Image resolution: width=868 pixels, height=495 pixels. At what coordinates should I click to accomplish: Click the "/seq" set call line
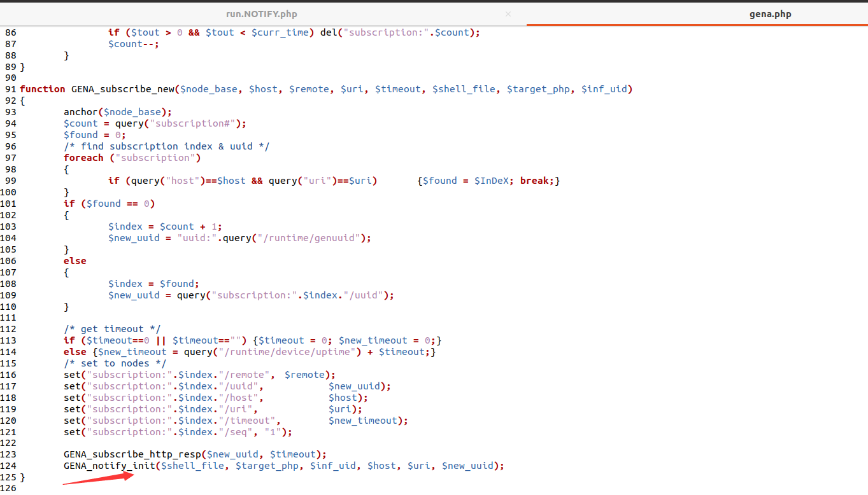pyautogui.click(x=178, y=432)
